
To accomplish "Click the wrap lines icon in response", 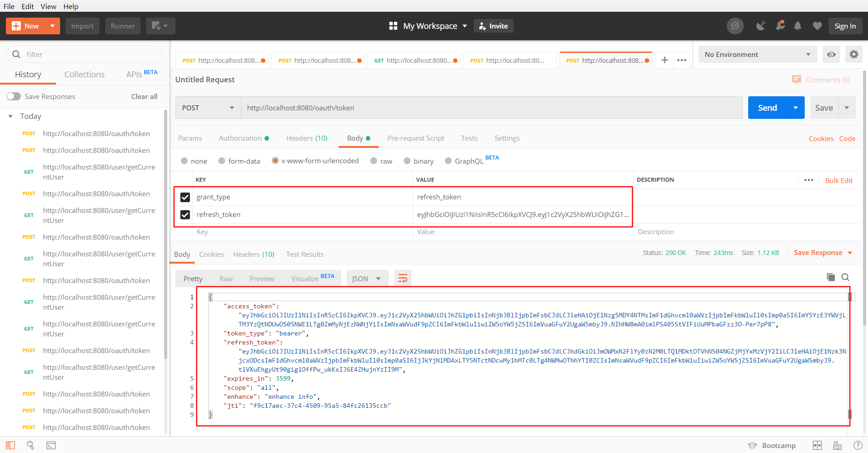I will (x=402, y=278).
